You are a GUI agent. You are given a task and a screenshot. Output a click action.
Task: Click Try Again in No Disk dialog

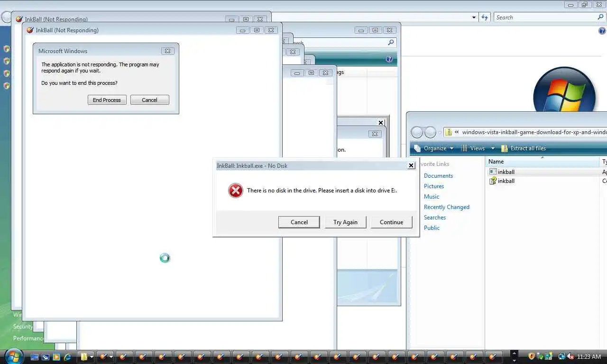345,222
